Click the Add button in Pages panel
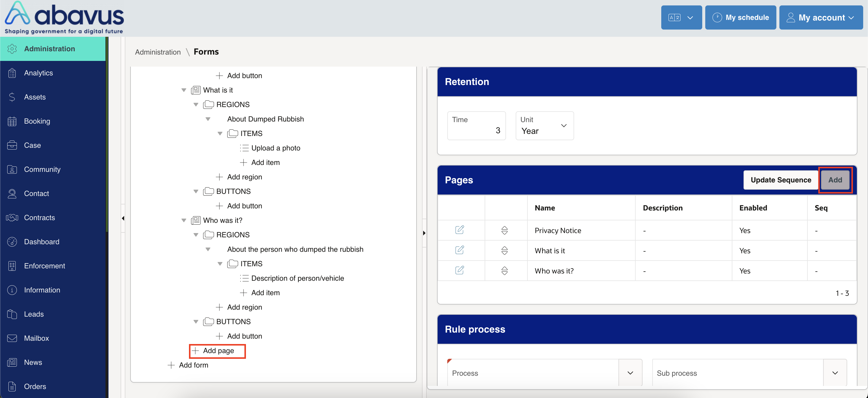 tap(835, 180)
